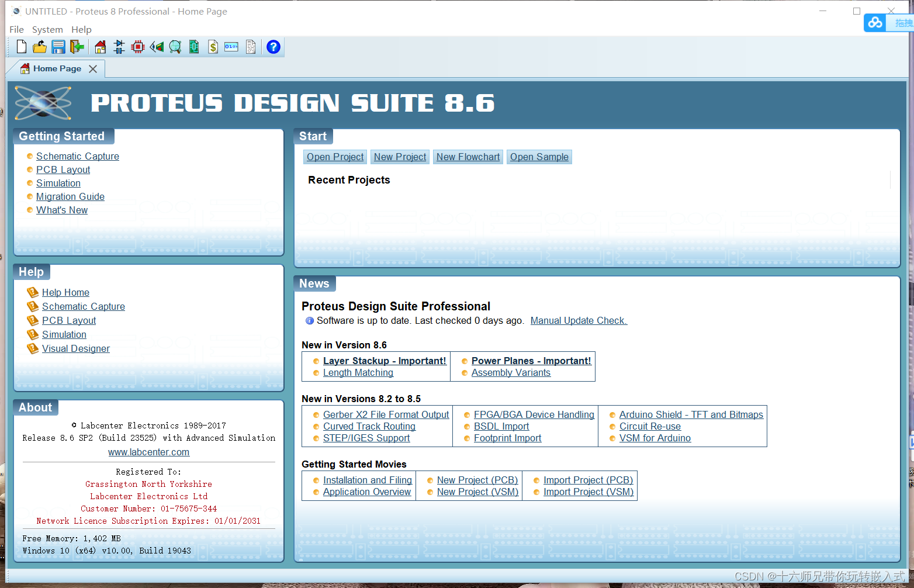Open the Help Home link
Screen dimensions: 914x588
click(65, 292)
